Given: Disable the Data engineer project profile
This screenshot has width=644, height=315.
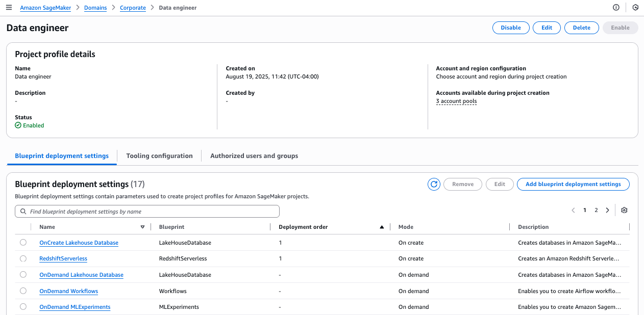Looking at the screenshot, I should pyautogui.click(x=510, y=28).
